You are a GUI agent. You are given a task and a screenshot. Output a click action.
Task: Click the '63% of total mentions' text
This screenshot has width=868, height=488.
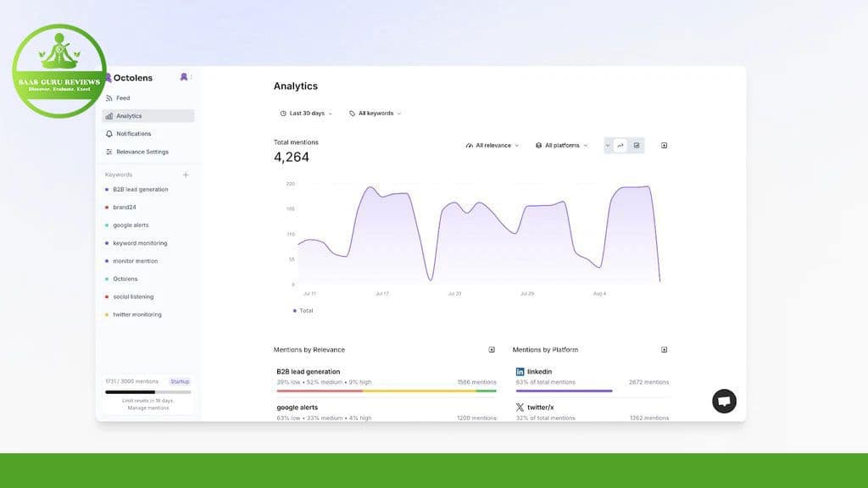pos(545,382)
